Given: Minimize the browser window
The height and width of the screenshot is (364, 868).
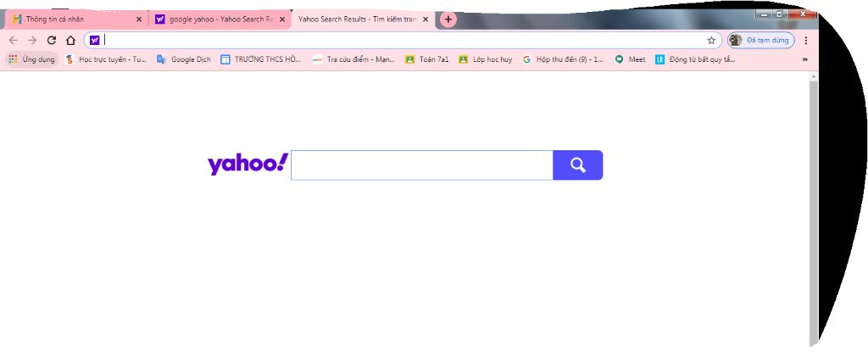Looking at the screenshot, I should click(765, 14).
